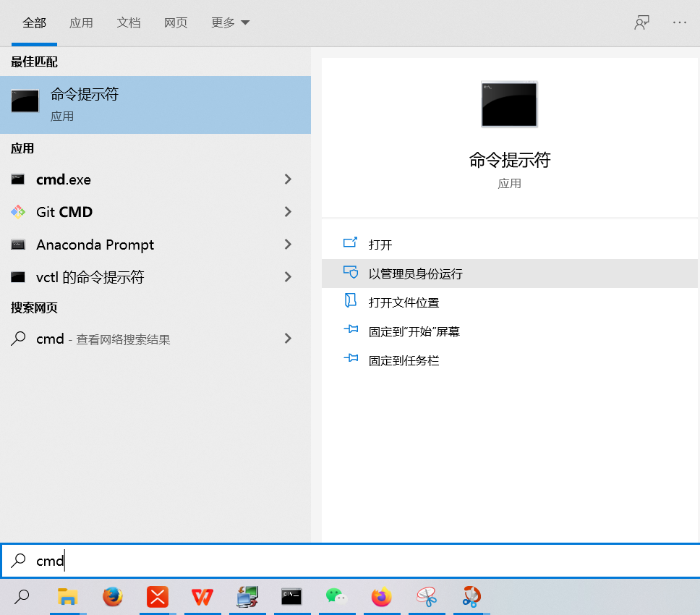Click the pin icon for 固定到任务栏
The height and width of the screenshot is (615, 700).
tap(351, 357)
